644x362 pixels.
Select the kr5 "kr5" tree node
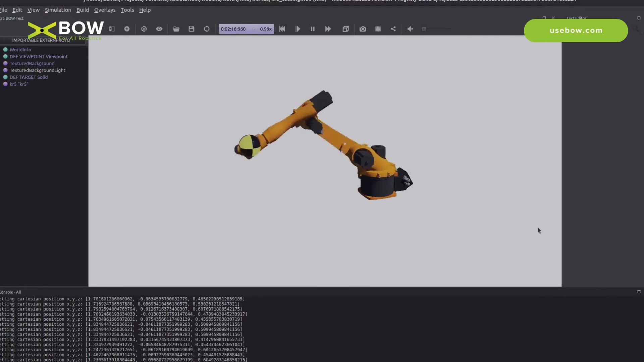click(19, 84)
